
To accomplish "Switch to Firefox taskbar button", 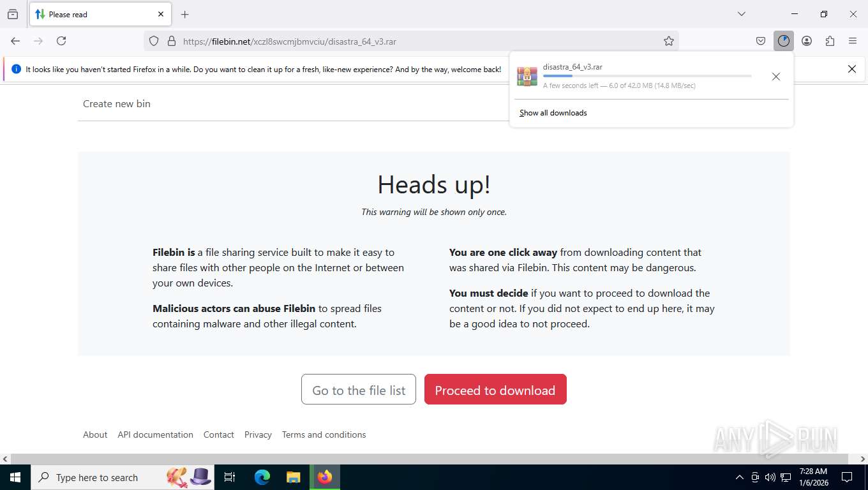I will [325, 477].
